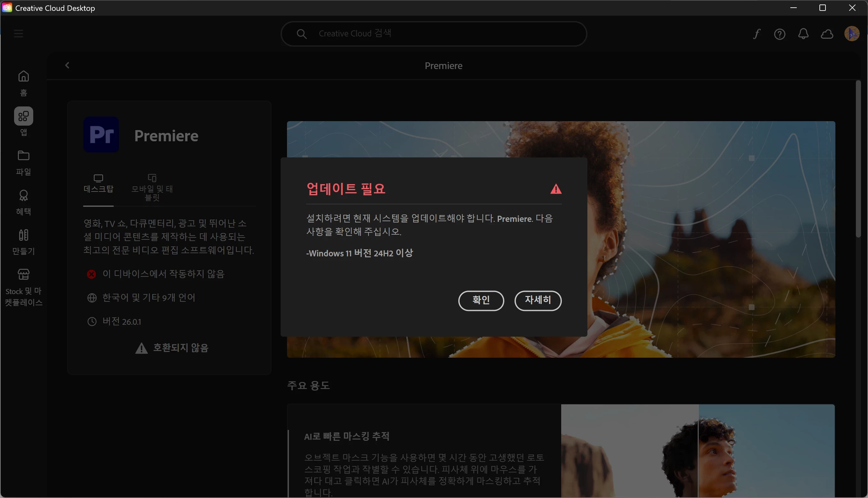Click the 자세히 button in dialog
The height and width of the screenshot is (498, 868).
tap(538, 300)
